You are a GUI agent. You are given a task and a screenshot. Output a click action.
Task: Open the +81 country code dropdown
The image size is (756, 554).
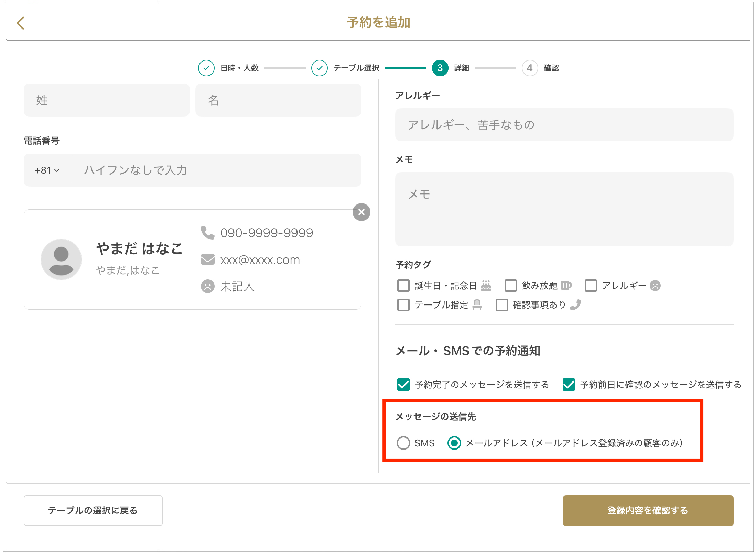point(47,170)
